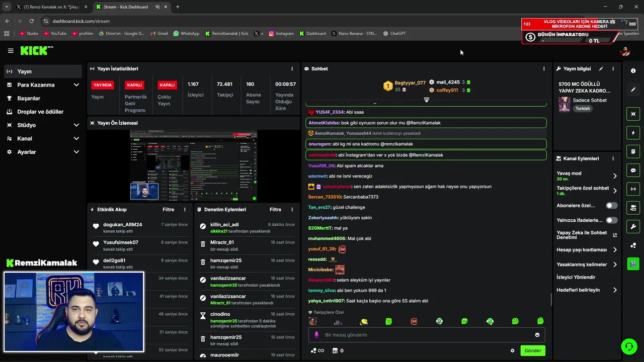
Task: Click the focus frame icon in right toolbar
Action: coord(633,114)
